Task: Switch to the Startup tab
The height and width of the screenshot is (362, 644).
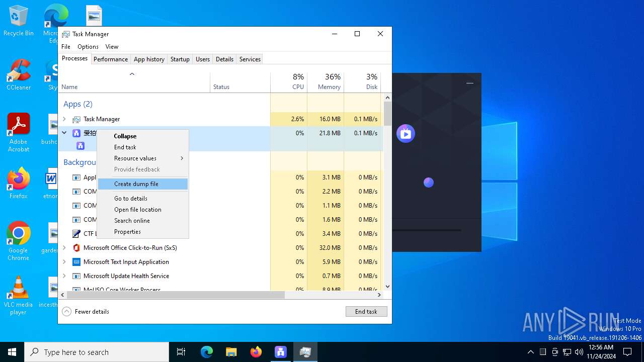Action: (180, 59)
